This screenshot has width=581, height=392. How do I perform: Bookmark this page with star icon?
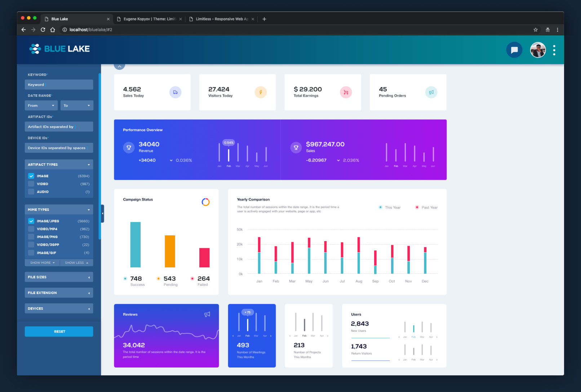(536, 30)
